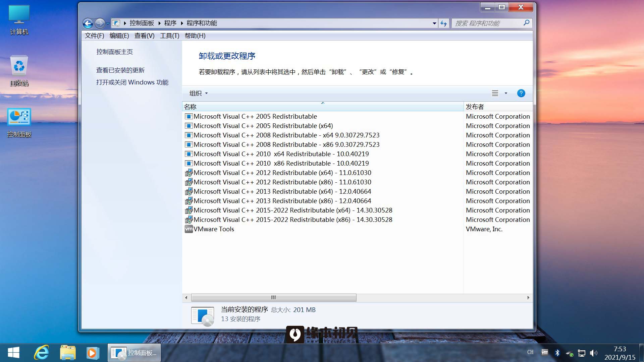
Task: Select Visual C++ 2015-2022 (x64) 14.30.30528 icon
Action: [x=189, y=210]
